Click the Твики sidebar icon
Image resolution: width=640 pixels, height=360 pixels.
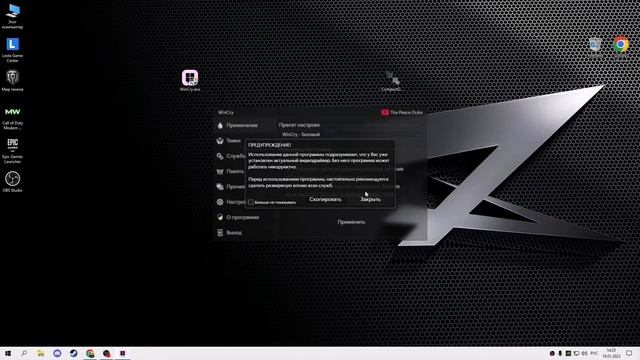coord(220,141)
